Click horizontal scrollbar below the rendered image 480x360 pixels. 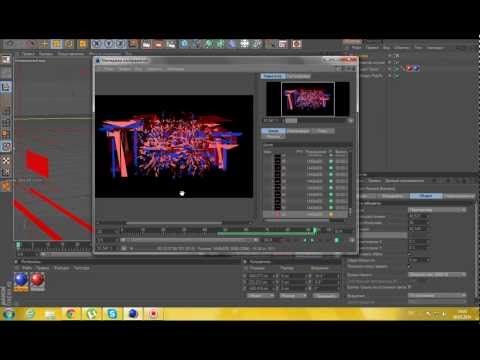pyautogui.click(x=174, y=223)
